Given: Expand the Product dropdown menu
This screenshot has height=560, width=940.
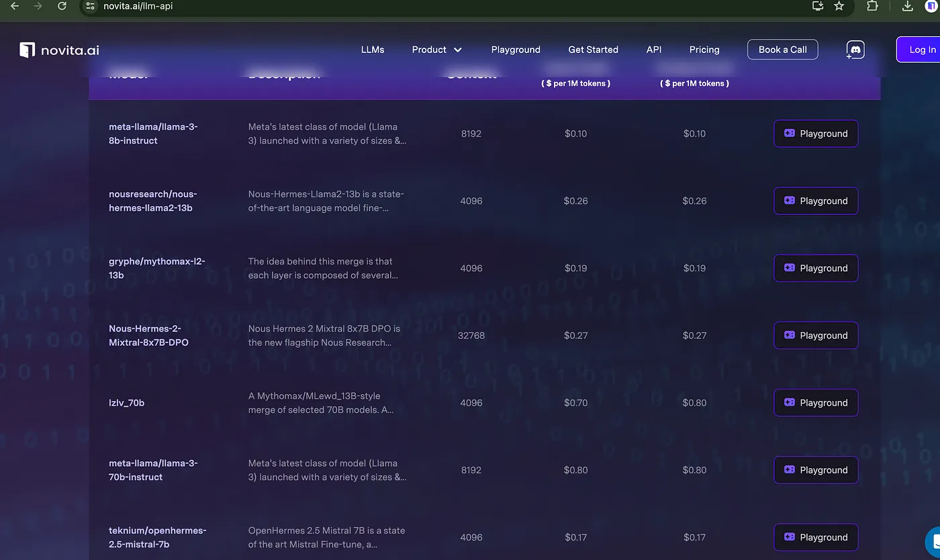Looking at the screenshot, I should tap(437, 50).
